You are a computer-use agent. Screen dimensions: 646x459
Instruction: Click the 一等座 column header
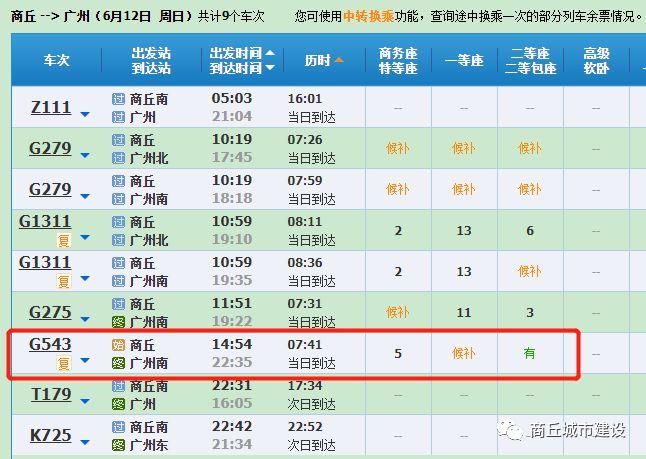coord(464,60)
